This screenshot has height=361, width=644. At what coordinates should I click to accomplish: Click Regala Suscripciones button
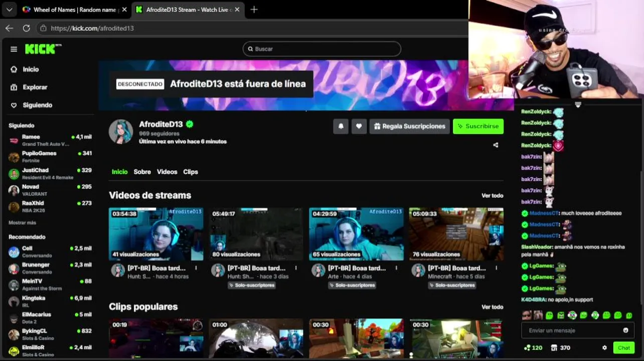click(410, 126)
